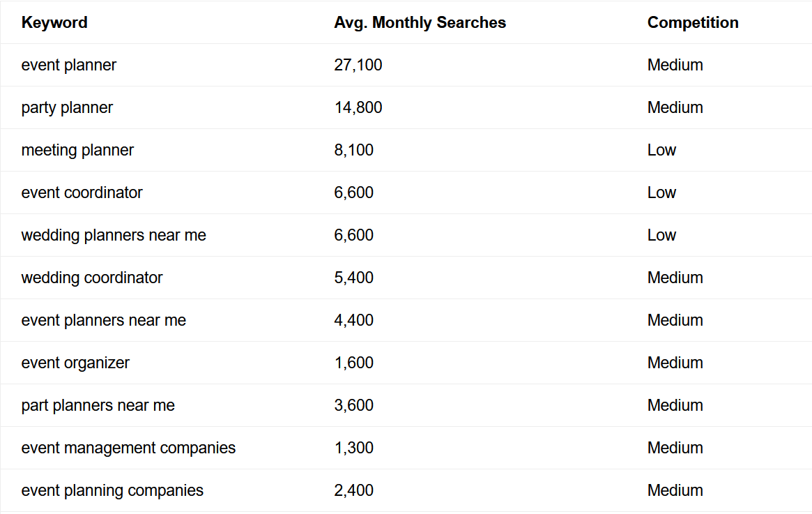Image resolution: width=812 pixels, height=514 pixels.
Task: Select the 8,100 monthly searches cell
Action: coord(353,150)
